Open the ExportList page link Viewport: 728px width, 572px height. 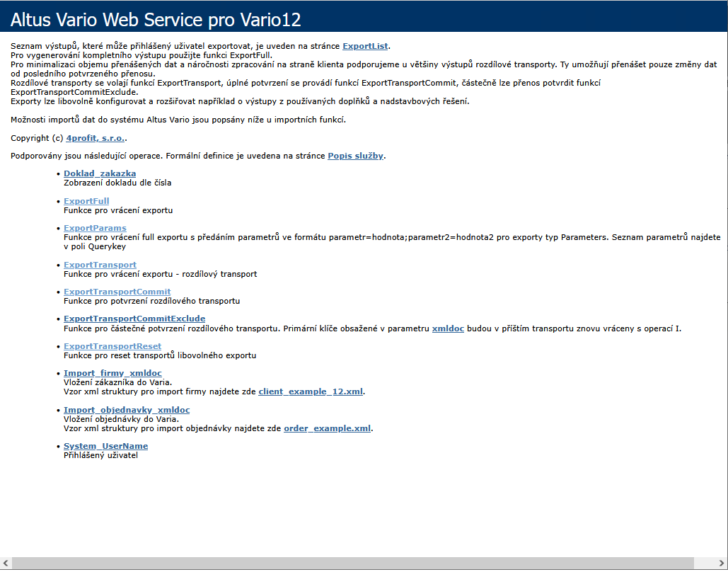click(x=364, y=45)
